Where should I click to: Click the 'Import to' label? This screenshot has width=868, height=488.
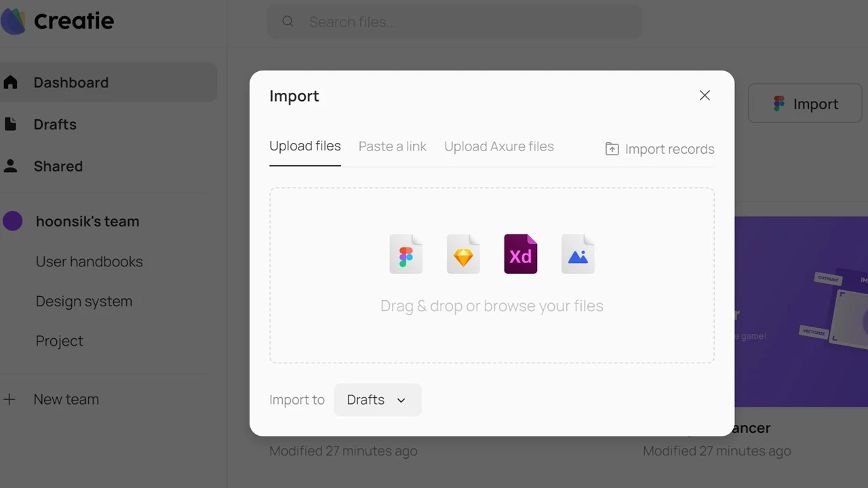(297, 400)
